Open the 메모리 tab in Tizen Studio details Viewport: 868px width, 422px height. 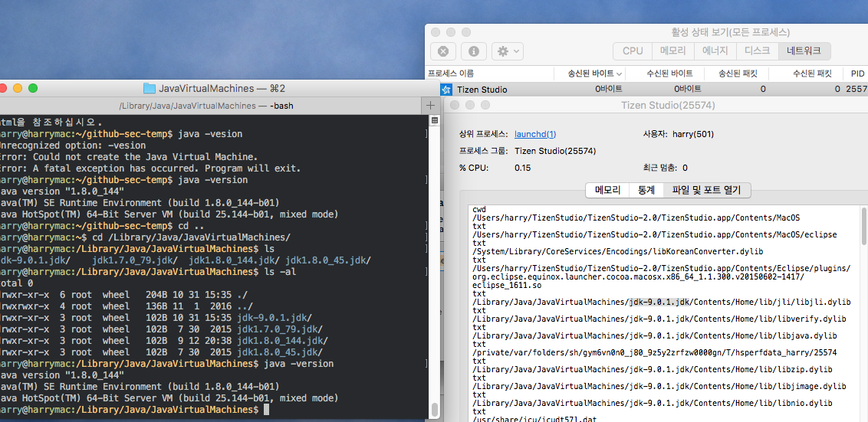pyautogui.click(x=608, y=190)
